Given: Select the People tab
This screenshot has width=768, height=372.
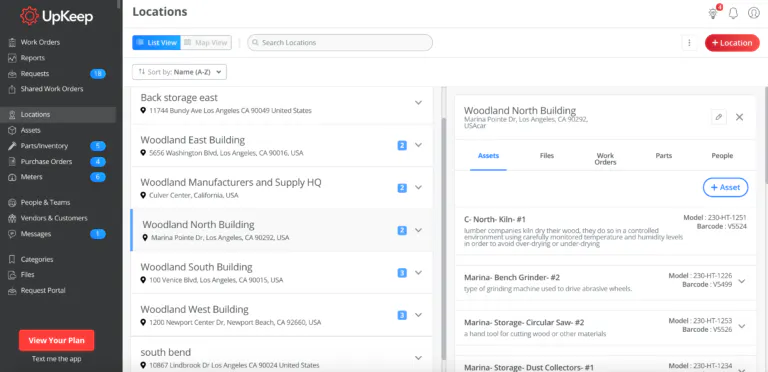Looking at the screenshot, I should point(722,156).
